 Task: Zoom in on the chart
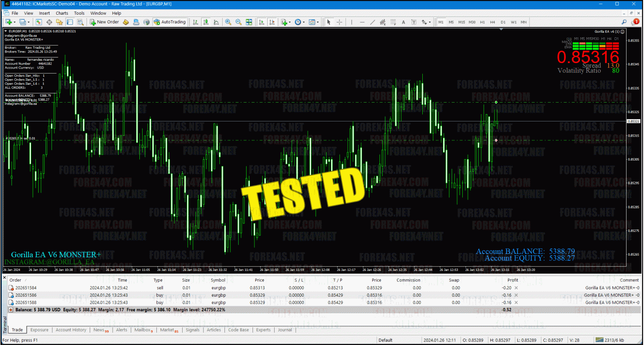[x=228, y=22]
